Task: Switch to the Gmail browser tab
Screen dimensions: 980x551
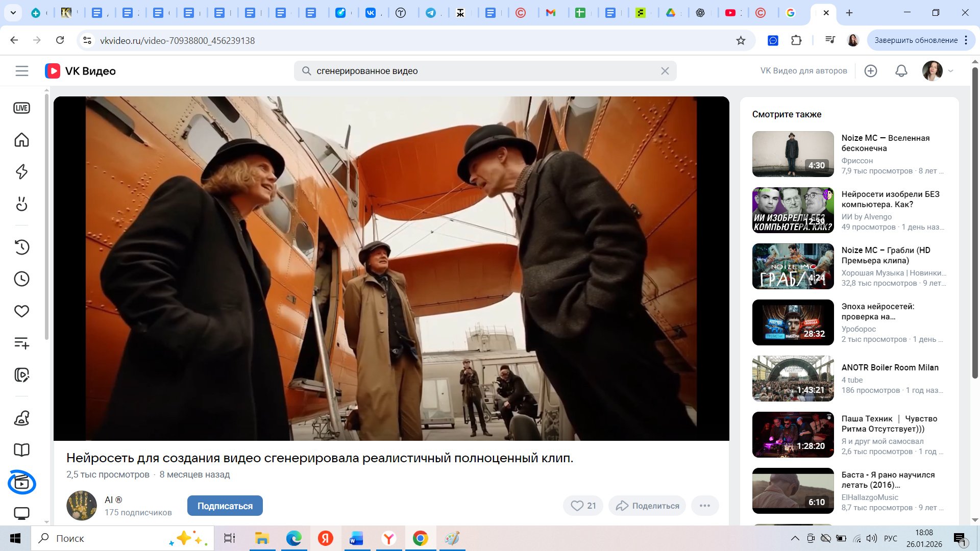Action: click(x=550, y=13)
